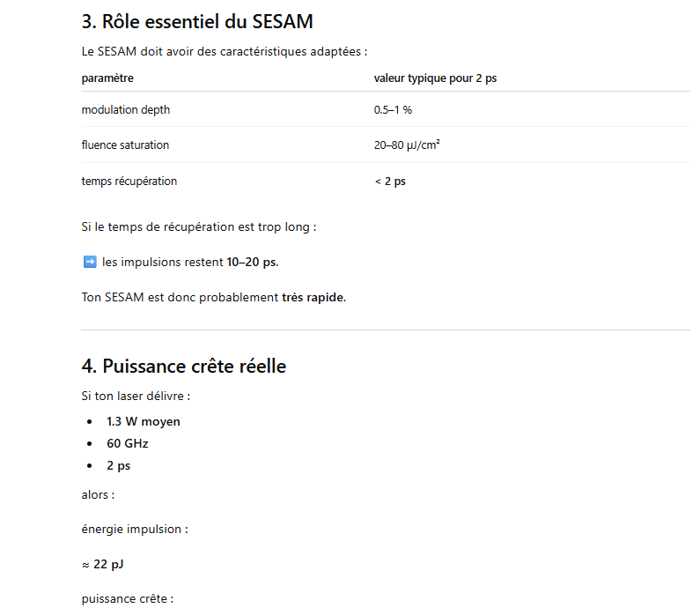Screen dimensions: 700x608
Task: Click the 'valeur typique pour 2 ps' header
Action: 435,78
